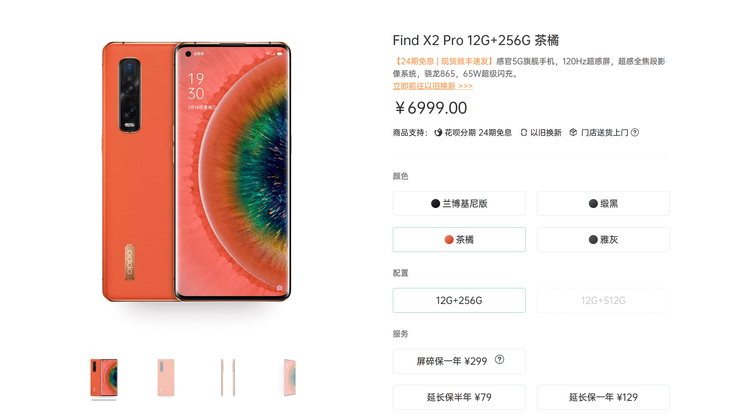Click the help icon beside 门店送货上门

pyautogui.click(x=635, y=132)
